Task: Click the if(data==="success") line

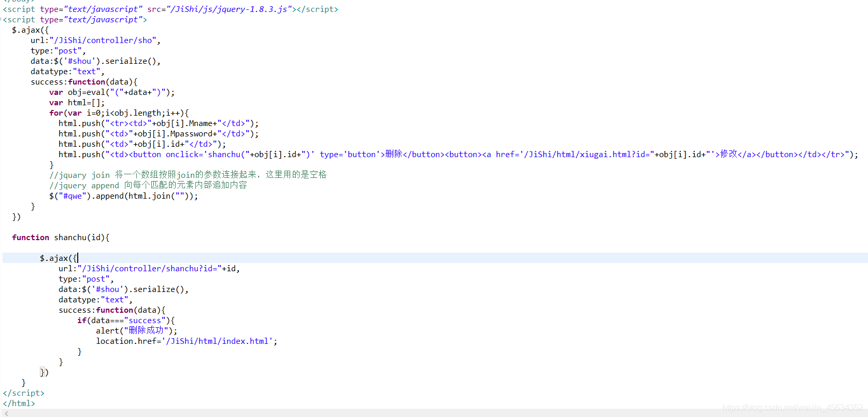Action: (126, 321)
